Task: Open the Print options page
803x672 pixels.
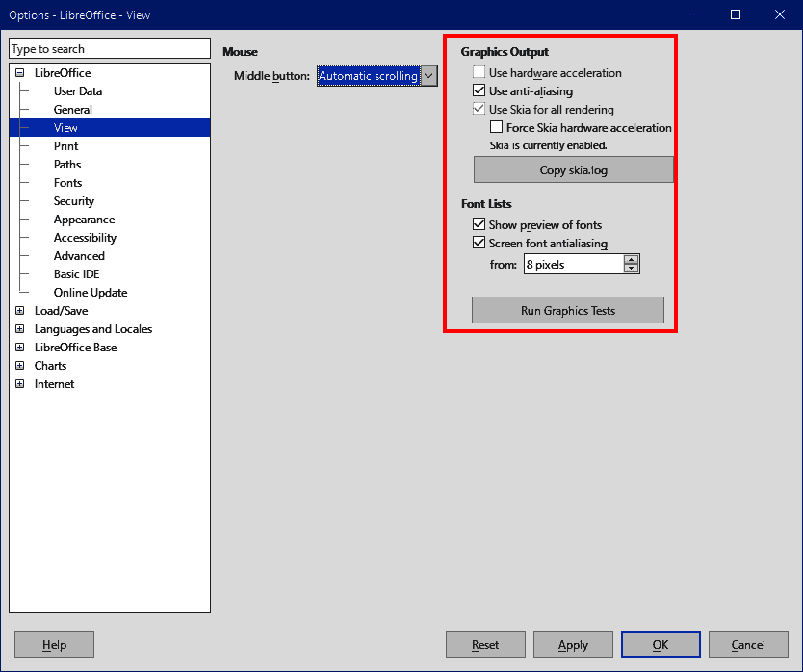Action: 66,146
